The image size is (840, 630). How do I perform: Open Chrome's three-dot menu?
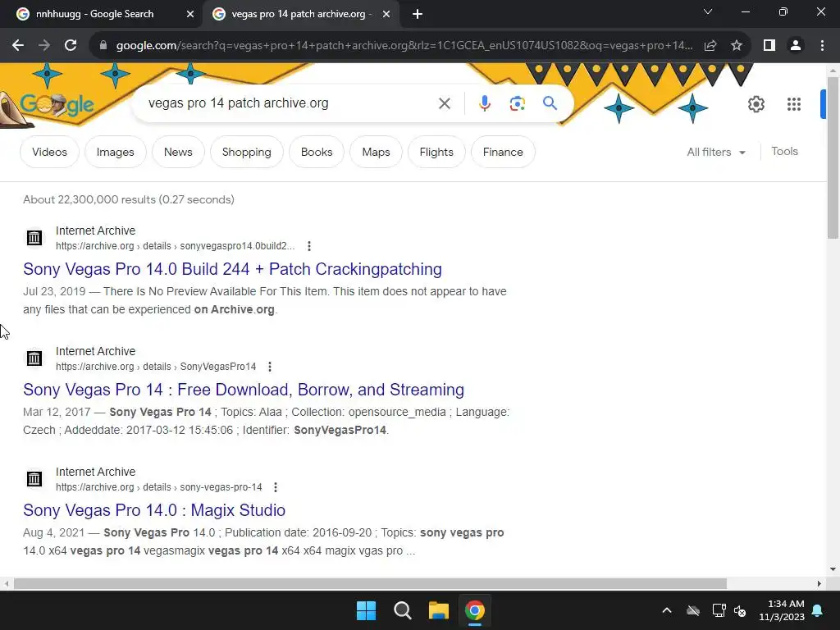(x=822, y=46)
